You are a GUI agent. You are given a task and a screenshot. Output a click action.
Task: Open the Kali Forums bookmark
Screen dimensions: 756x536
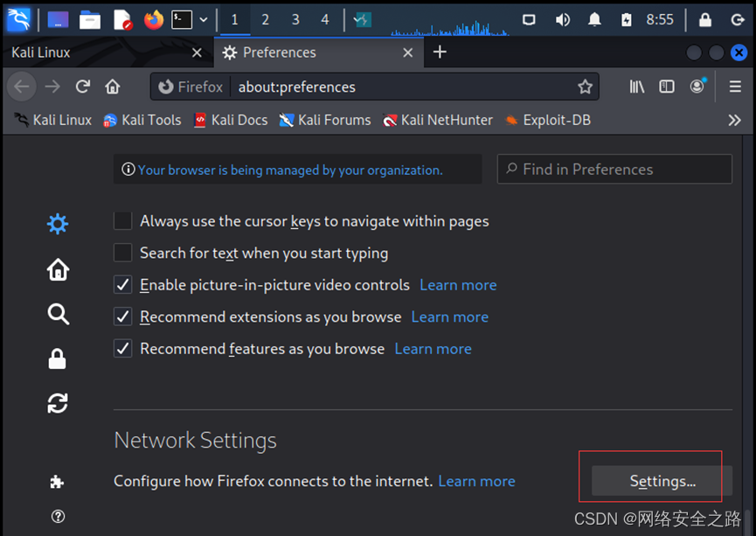[325, 120]
